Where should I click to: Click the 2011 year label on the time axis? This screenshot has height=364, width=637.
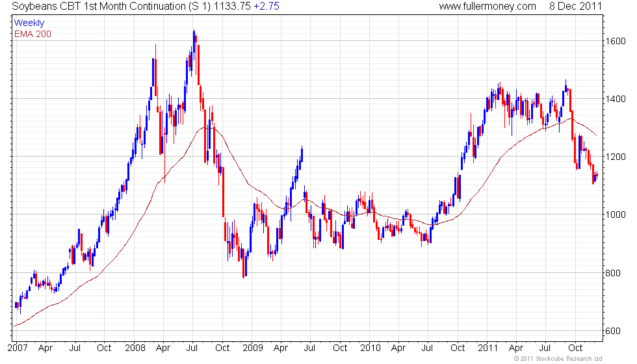pos(487,348)
